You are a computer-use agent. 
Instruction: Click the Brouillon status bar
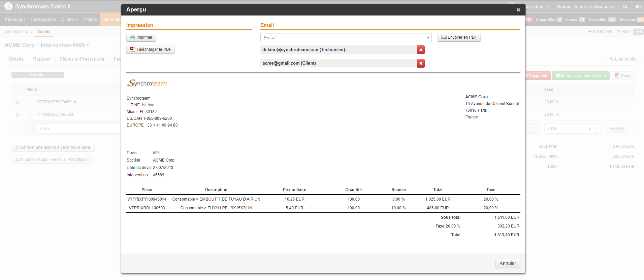pyautogui.click(x=38, y=75)
